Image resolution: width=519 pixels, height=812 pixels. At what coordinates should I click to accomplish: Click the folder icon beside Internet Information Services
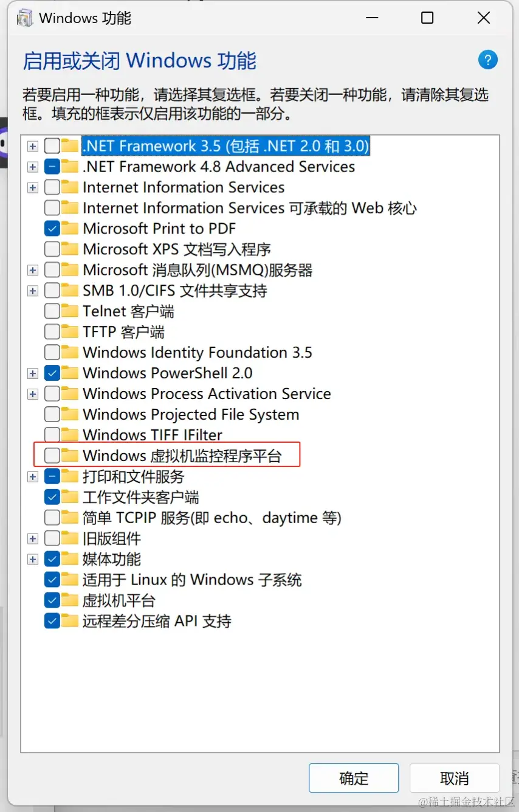70,187
